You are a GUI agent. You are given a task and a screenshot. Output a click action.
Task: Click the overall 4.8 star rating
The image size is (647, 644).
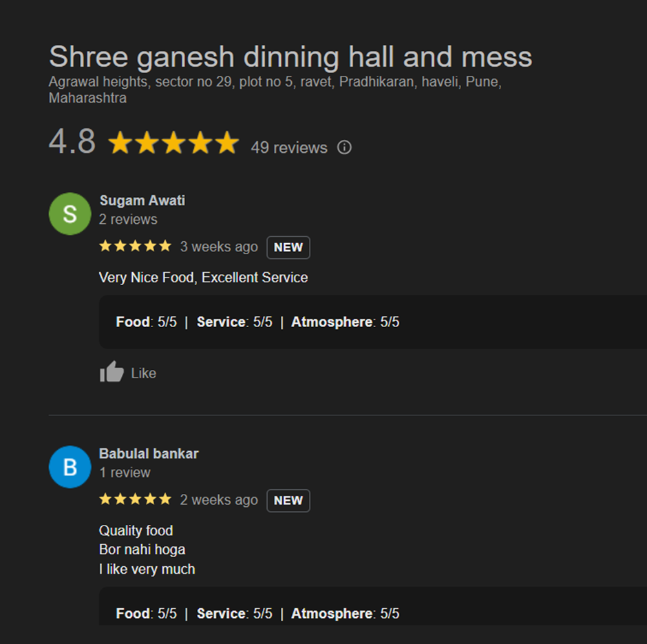click(x=173, y=143)
